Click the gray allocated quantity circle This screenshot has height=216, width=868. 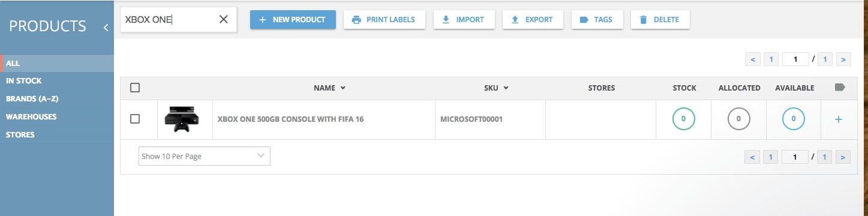tap(738, 119)
